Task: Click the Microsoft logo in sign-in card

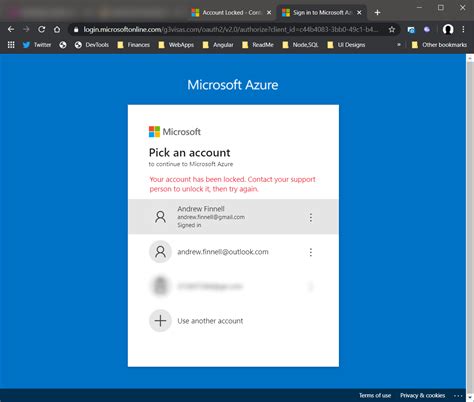Action: [175, 132]
